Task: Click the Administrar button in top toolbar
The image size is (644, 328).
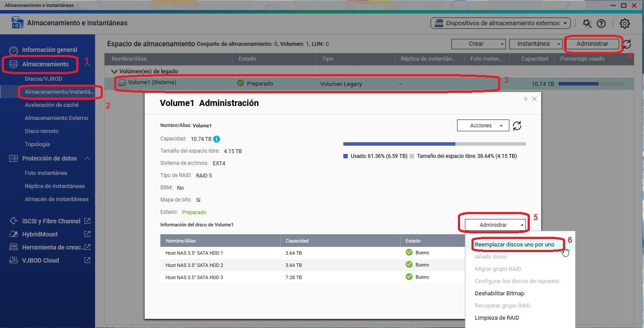Action: 592,44
